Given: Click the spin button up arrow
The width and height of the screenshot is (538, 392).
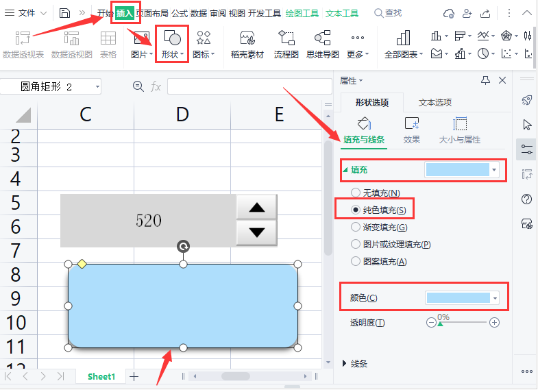Looking at the screenshot, I should point(256,207).
